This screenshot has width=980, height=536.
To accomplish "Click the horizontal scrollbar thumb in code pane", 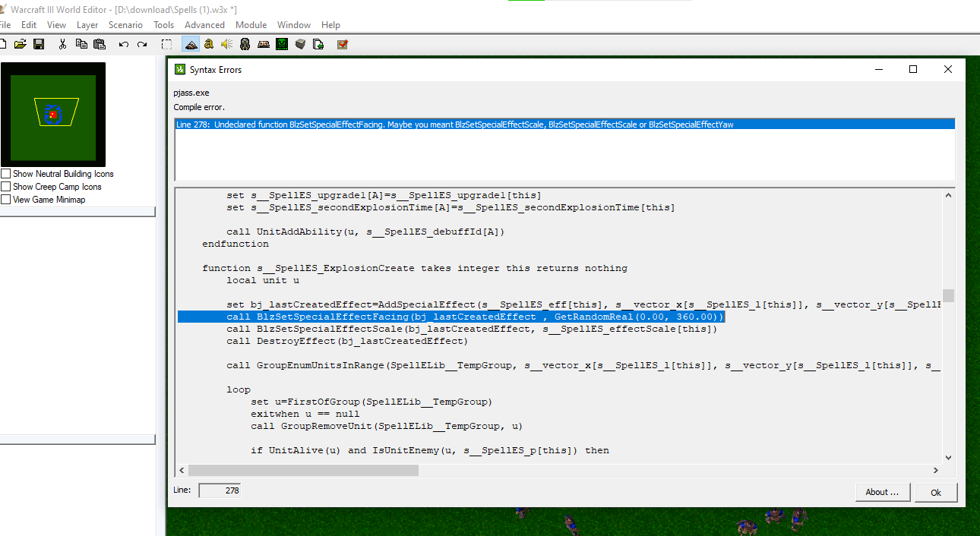I will (303, 470).
